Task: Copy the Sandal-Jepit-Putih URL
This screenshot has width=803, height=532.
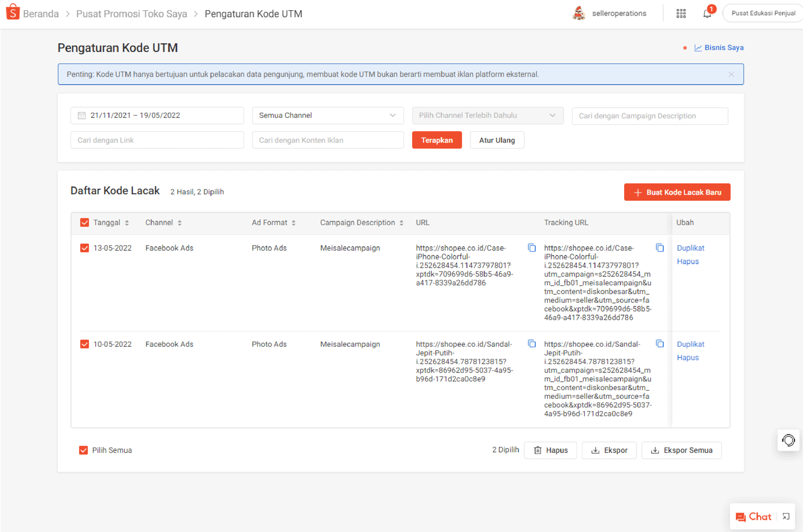Action: click(532, 344)
